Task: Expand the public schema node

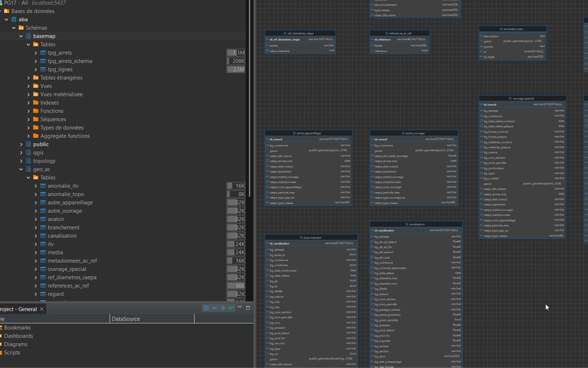Action: pos(21,144)
